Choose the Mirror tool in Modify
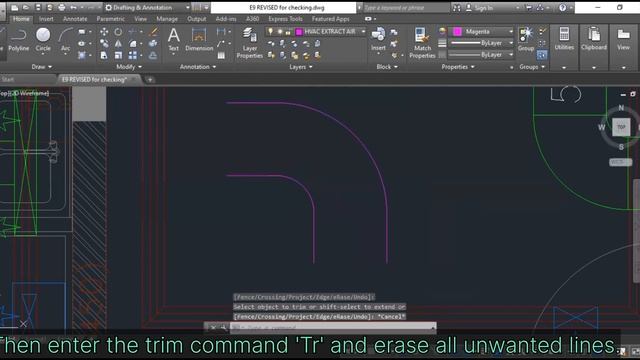This screenshot has width=640, height=360. tap(118, 44)
